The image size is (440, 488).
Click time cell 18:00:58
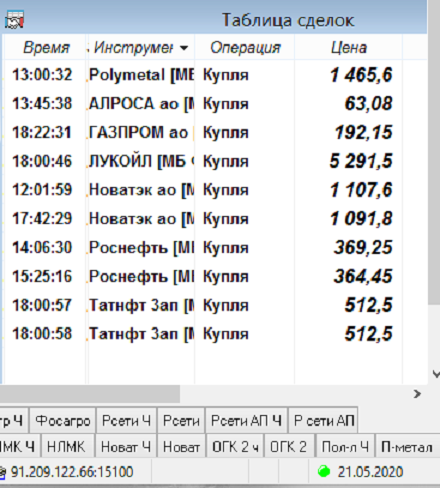tap(42, 334)
